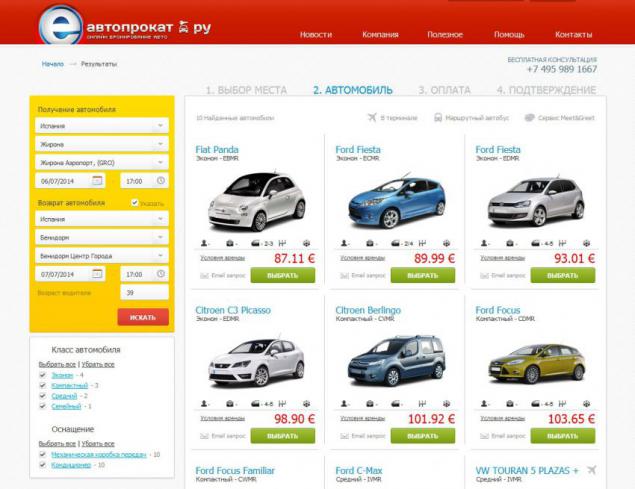Screen dimensions: 635x489
Task: Click the Ford Focus car thumbnail
Action: pyautogui.click(x=536, y=363)
